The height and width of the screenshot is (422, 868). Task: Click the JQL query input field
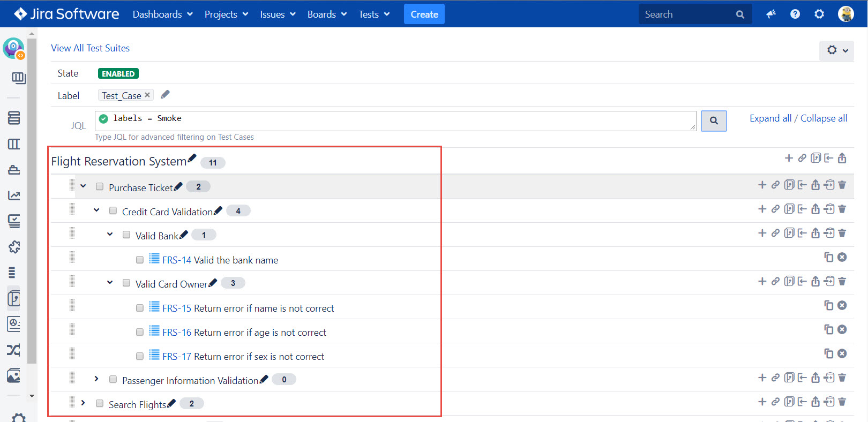point(395,121)
